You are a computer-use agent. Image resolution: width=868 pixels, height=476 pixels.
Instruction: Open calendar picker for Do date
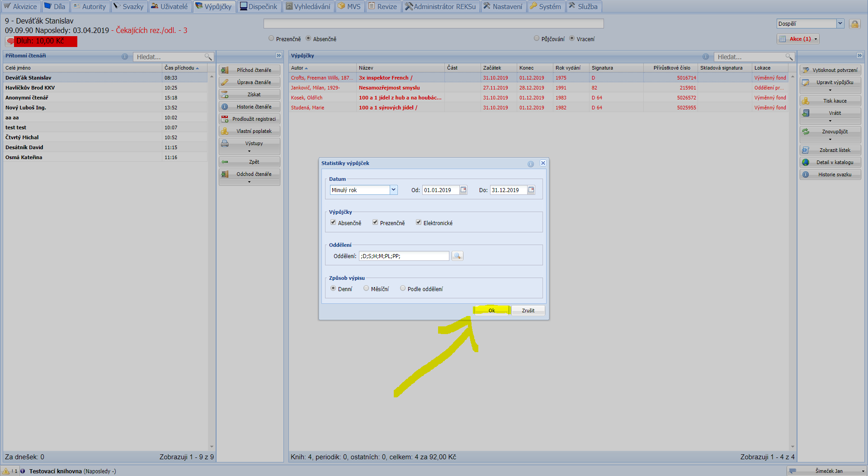coord(531,190)
